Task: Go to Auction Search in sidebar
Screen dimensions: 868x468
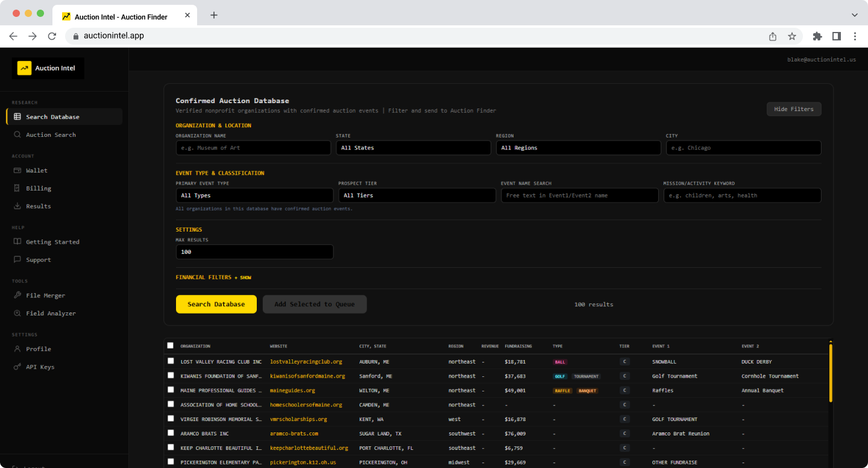Action: pos(51,135)
